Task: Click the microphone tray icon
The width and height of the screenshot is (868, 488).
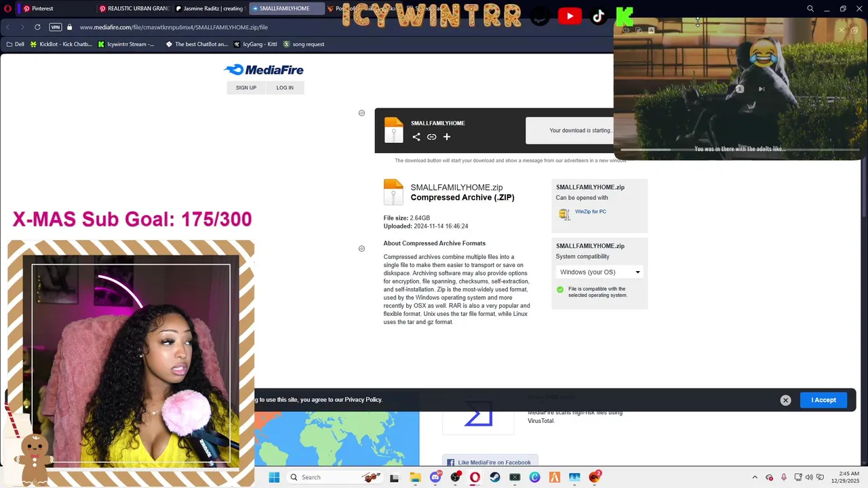Action: click(784, 477)
